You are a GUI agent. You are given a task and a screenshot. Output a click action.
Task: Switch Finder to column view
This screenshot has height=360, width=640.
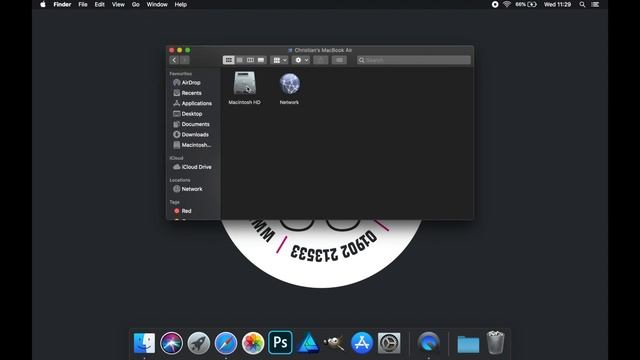point(250,60)
